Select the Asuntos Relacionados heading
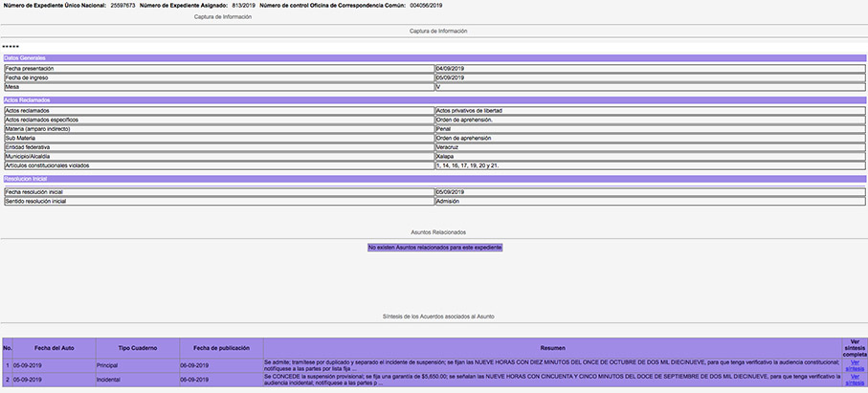The image size is (868, 393). click(437, 232)
